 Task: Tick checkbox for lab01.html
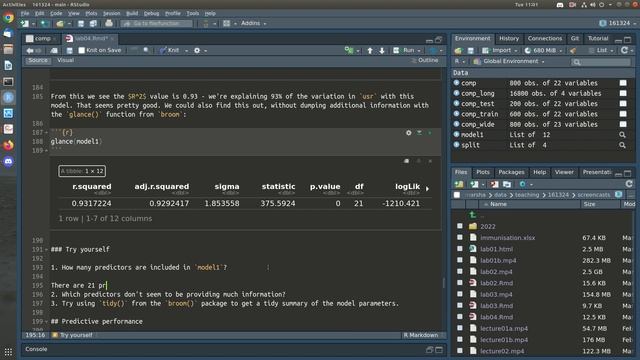pyautogui.click(x=460, y=249)
